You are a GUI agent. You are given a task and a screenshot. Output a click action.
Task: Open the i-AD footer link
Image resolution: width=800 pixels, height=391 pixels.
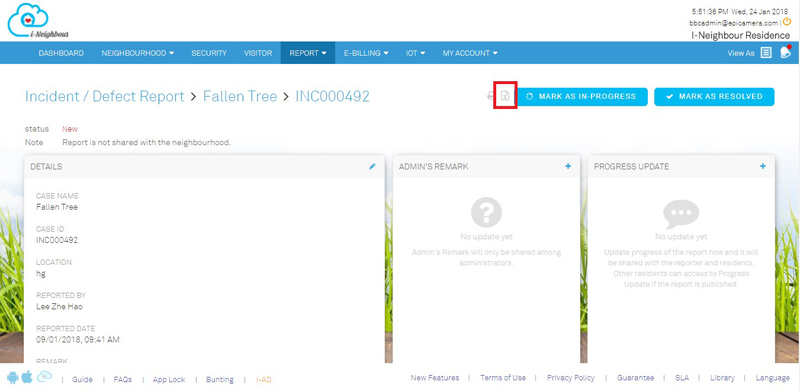click(x=264, y=380)
